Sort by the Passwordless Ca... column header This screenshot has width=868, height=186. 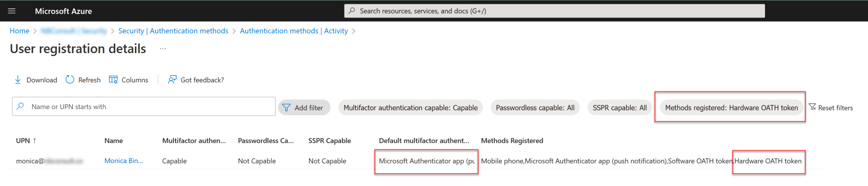tap(266, 141)
